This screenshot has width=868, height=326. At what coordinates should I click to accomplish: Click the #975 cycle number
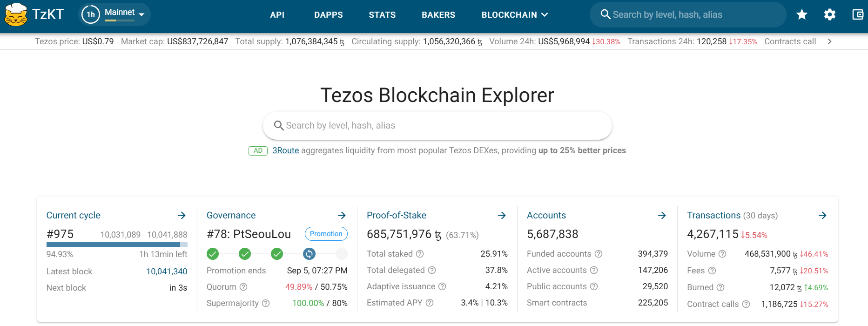(60, 234)
